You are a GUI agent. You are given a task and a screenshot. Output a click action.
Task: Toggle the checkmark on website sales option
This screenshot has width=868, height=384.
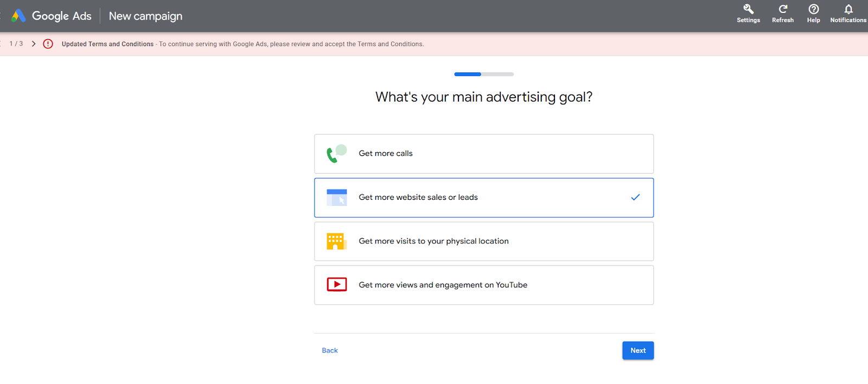coord(635,197)
